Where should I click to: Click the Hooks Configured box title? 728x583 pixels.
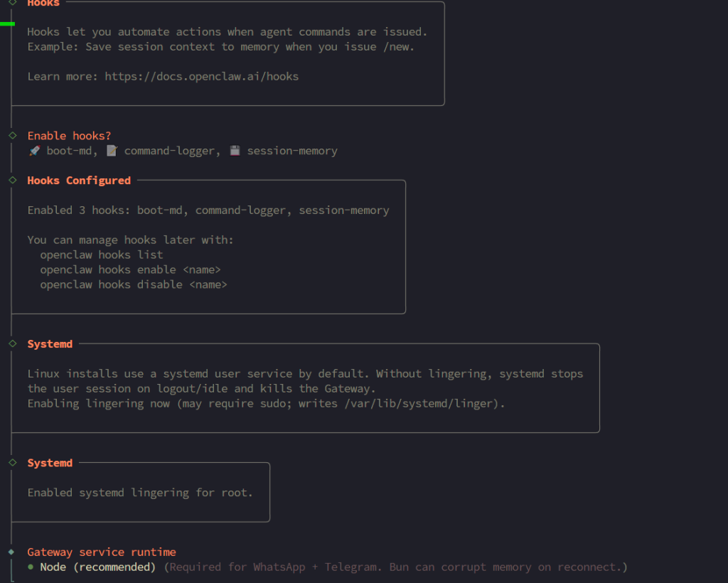[79, 181]
